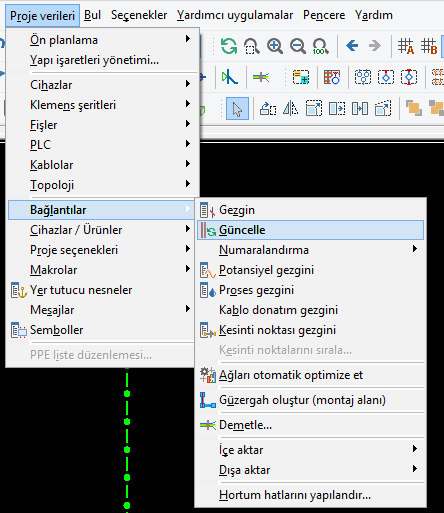Image resolution: width=444 pixels, height=513 pixels.
Task: Open Pencere menu
Action: (x=324, y=15)
